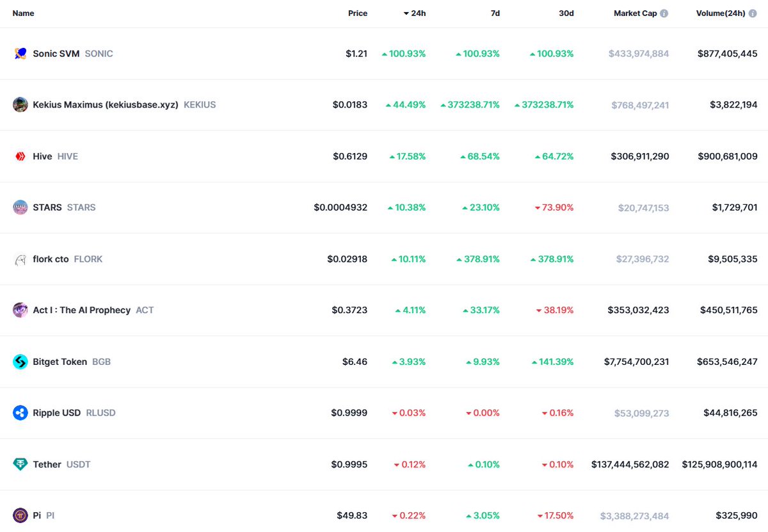Image resolution: width=768 pixels, height=532 pixels.
Task: Click the STARS coin logo
Action: 20,207
